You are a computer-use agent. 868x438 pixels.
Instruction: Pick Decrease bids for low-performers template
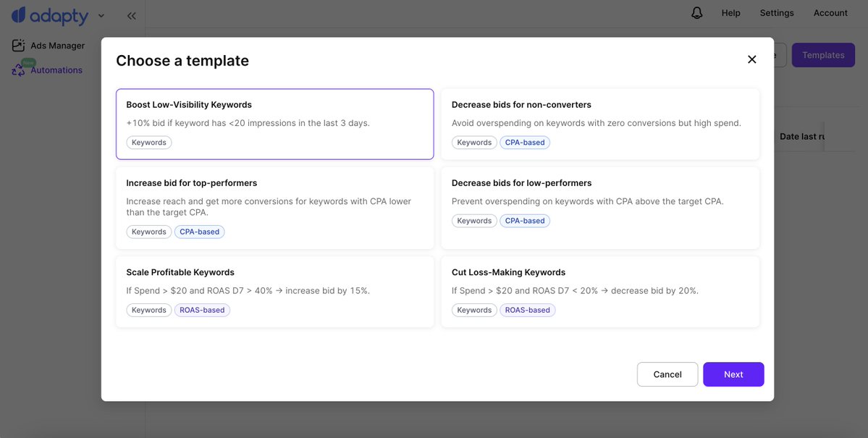599,208
